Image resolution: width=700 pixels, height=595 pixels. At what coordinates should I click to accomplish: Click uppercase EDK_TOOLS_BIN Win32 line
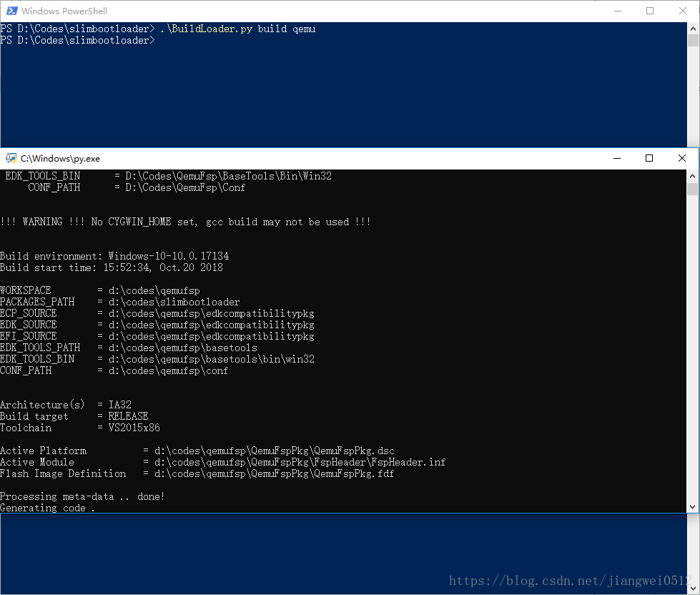[169, 176]
